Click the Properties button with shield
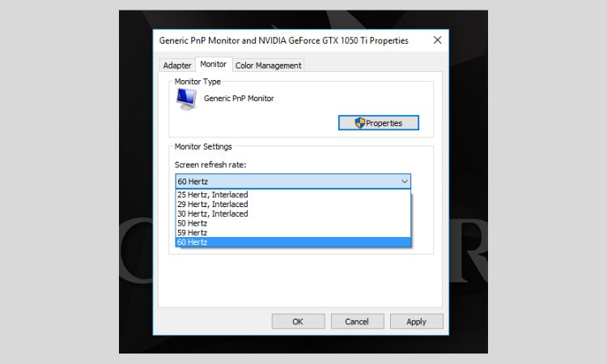Image resolution: width=607 pixels, height=364 pixels. point(379,123)
